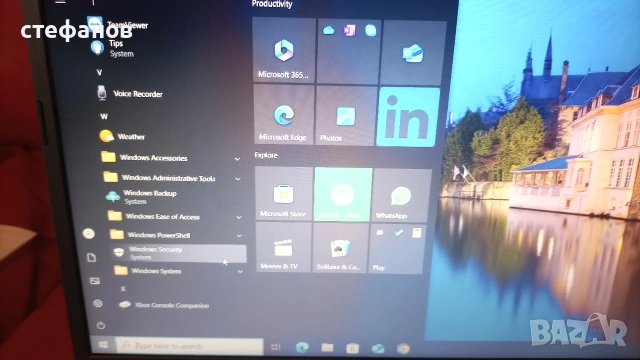Open File Explorer from the taskbar

click(327, 348)
